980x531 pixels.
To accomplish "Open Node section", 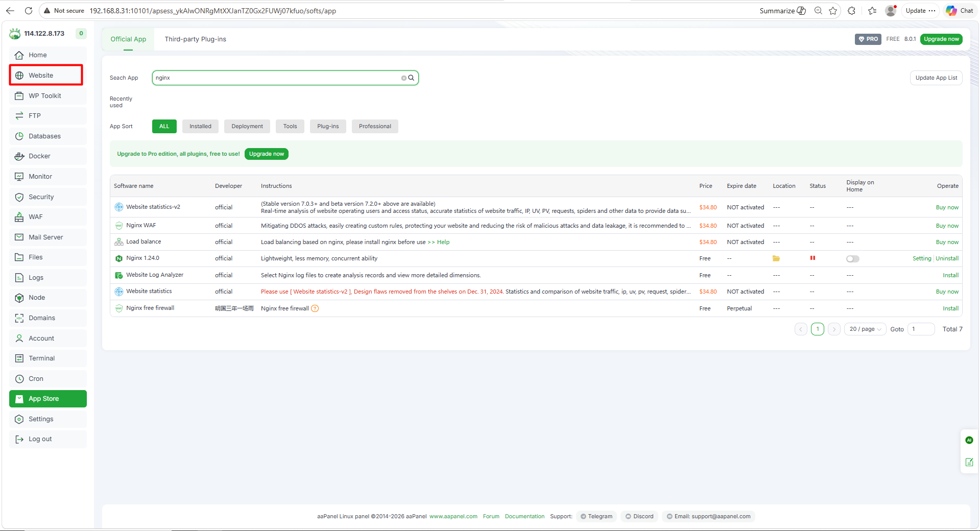I will pyautogui.click(x=47, y=298).
